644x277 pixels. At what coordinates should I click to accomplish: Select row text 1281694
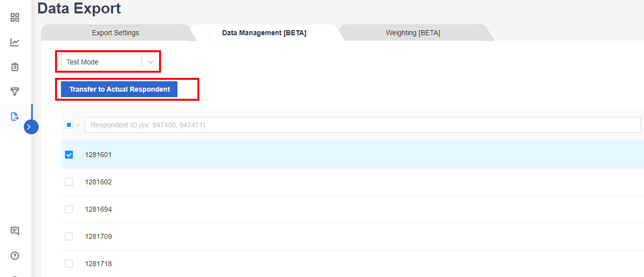click(x=98, y=209)
